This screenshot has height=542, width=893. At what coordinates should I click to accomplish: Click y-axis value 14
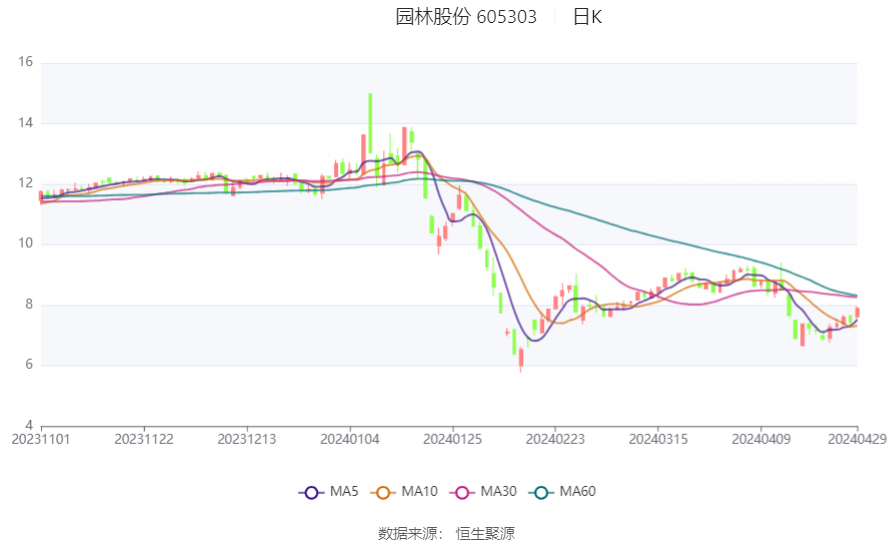(26, 122)
